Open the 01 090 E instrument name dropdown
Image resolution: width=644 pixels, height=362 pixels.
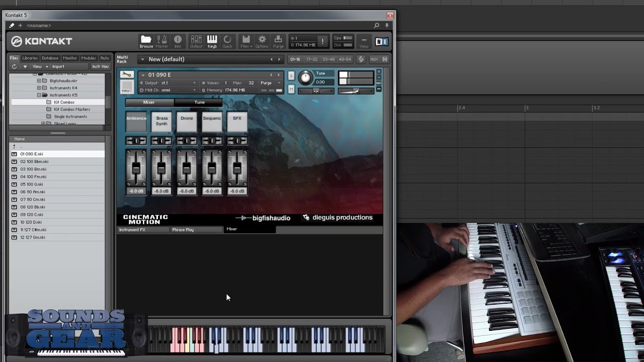[x=143, y=75]
